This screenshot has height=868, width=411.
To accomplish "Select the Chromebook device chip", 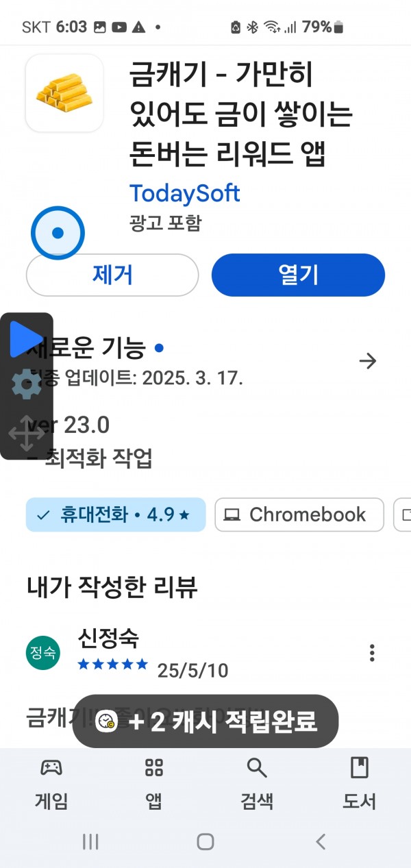I will coord(299,514).
